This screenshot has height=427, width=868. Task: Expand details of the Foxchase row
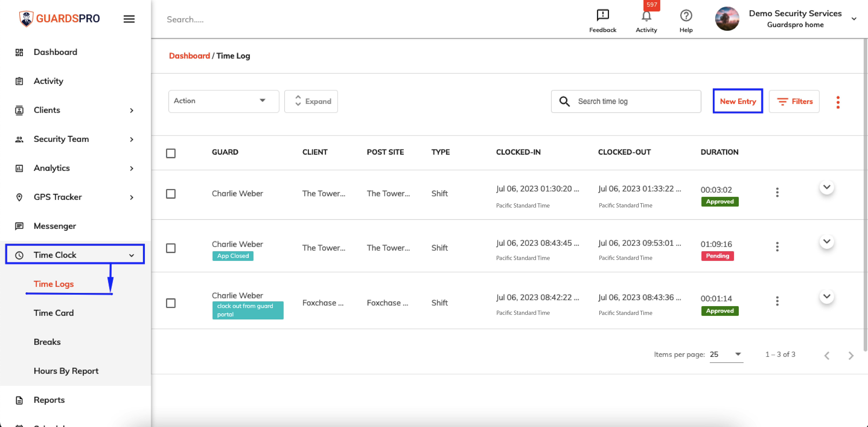(827, 296)
